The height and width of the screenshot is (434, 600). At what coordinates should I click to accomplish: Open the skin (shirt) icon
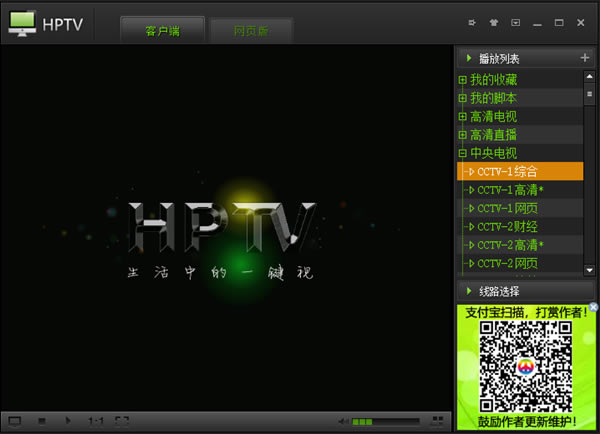pyautogui.click(x=494, y=23)
